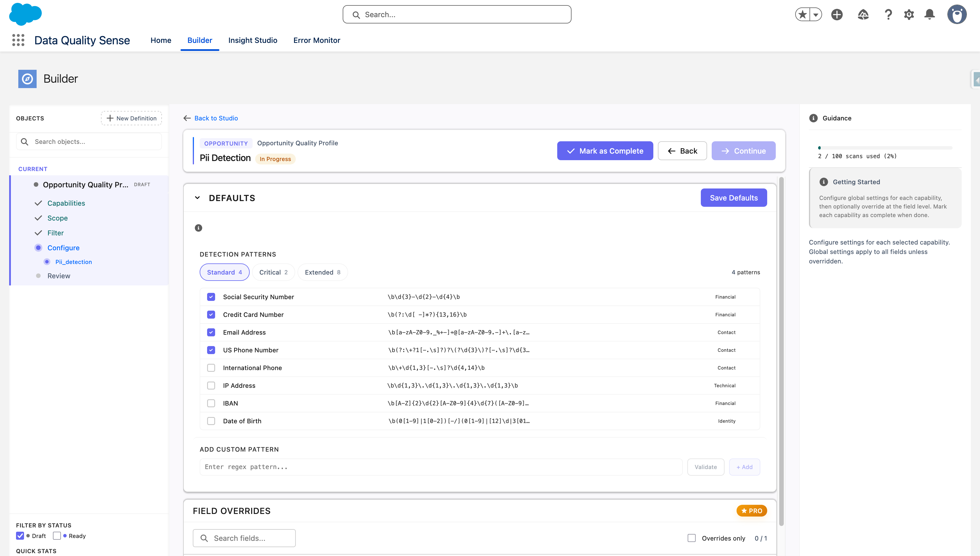Focus the Search objects field
Image resolution: width=980 pixels, height=556 pixels.
(x=89, y=142)
